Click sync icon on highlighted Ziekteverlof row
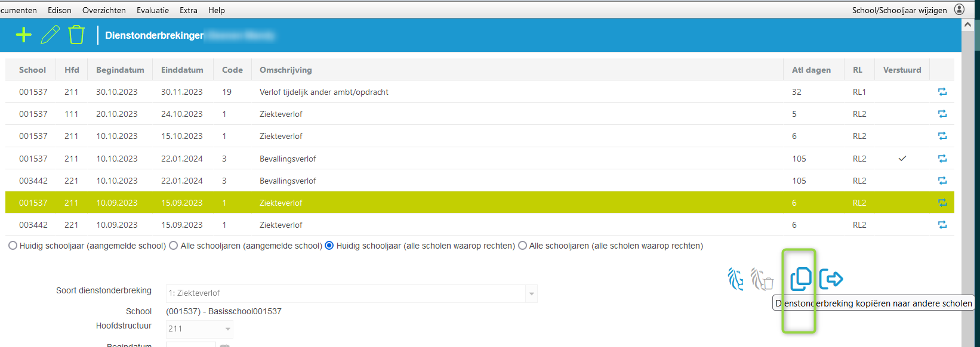The width and height of the screenshot is (980, 347). pyautogui.click(x=942, y=203)
